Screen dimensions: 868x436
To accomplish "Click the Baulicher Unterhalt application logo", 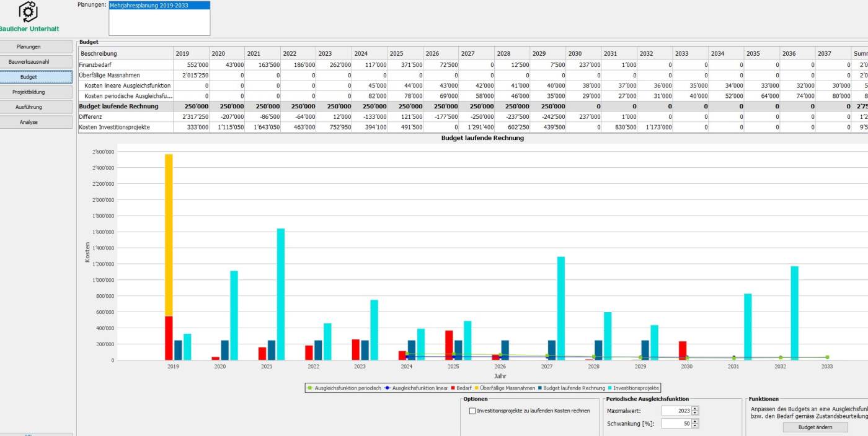I will (x=29, y=12).
